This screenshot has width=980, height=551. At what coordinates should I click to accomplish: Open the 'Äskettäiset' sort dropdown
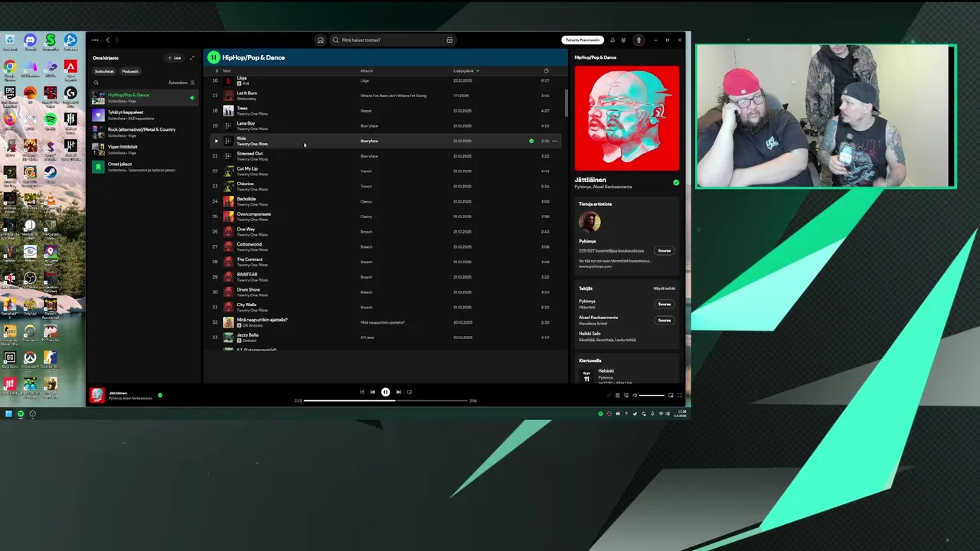point(181,83)
